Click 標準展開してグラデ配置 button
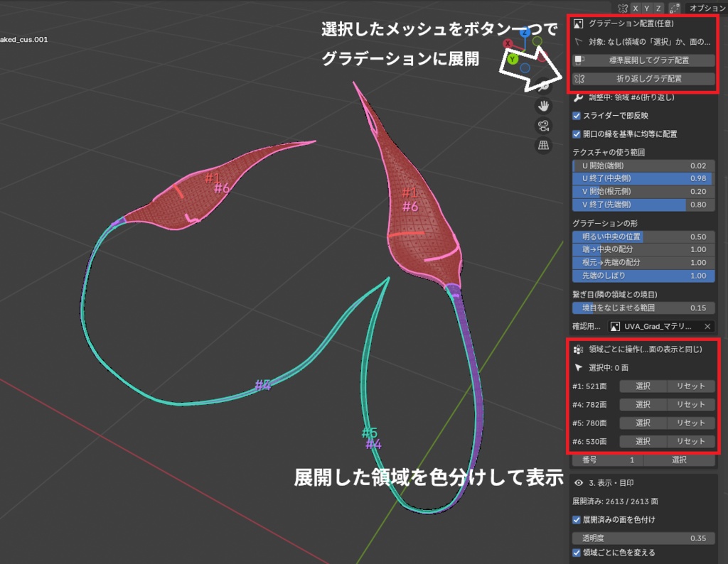Viewport: 728px width, 564px height. click(x=643, y=60)
